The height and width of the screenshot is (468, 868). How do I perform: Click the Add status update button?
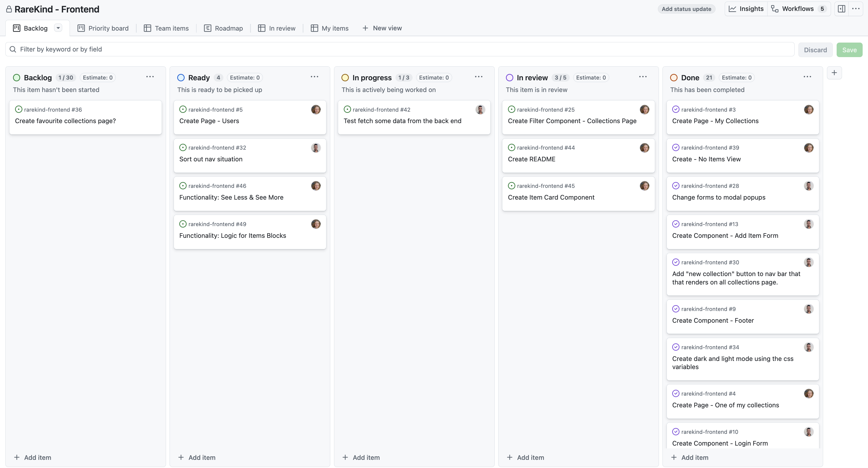pos(686,9)
